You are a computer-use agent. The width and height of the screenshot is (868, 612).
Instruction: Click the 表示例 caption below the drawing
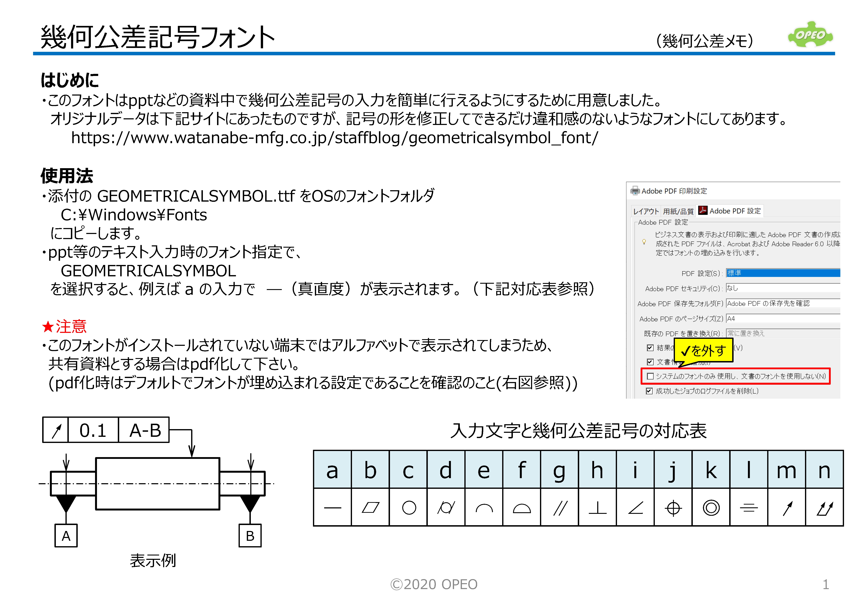[x=153, y=561]
